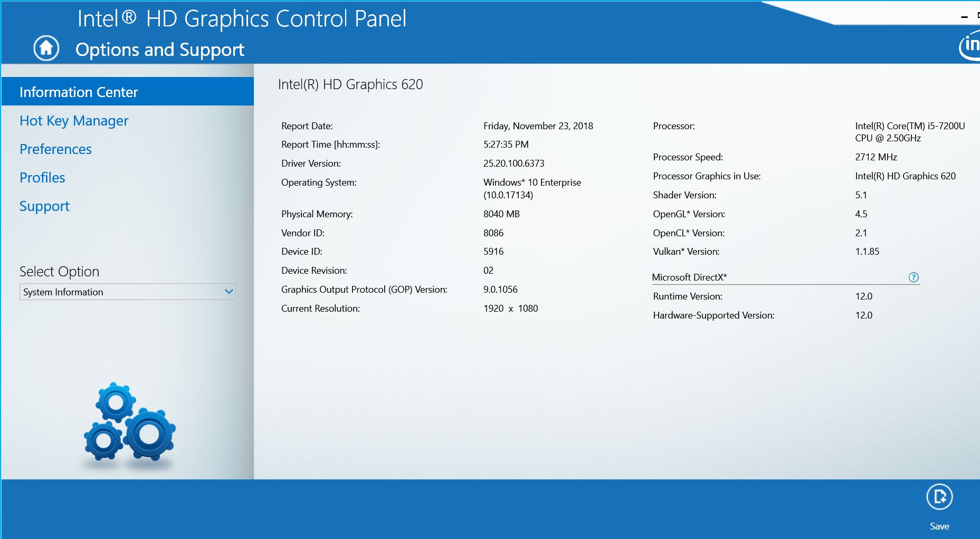The width and height of the screenshot is (980, 539).
Task: Click the Options and Support title
Action: (x=160, y=50)
